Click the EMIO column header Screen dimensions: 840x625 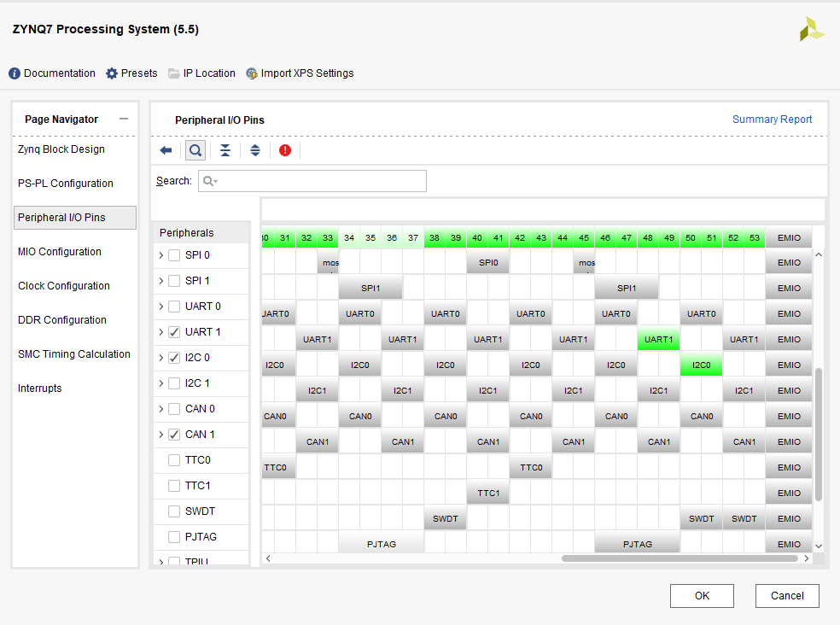pos(789,238)
